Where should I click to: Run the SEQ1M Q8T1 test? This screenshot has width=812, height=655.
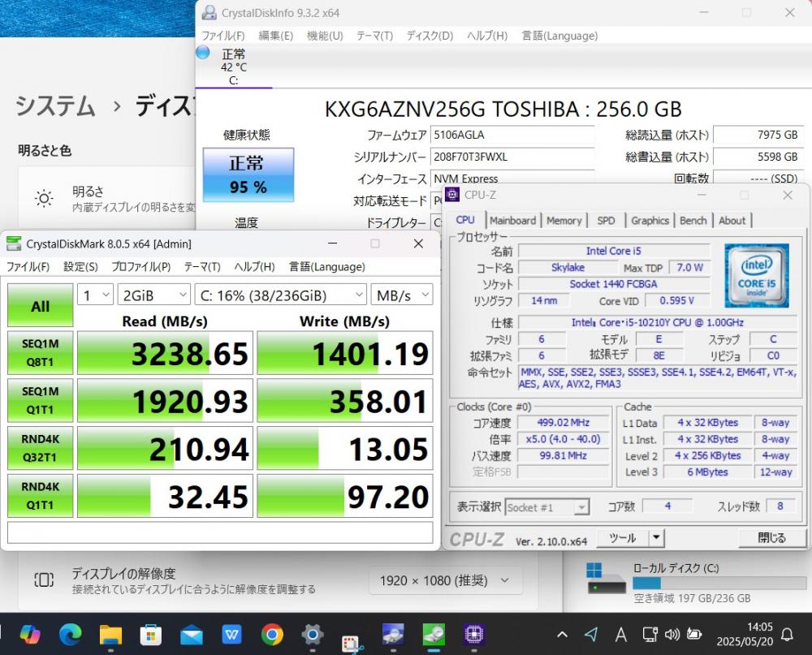click(40, 352)
